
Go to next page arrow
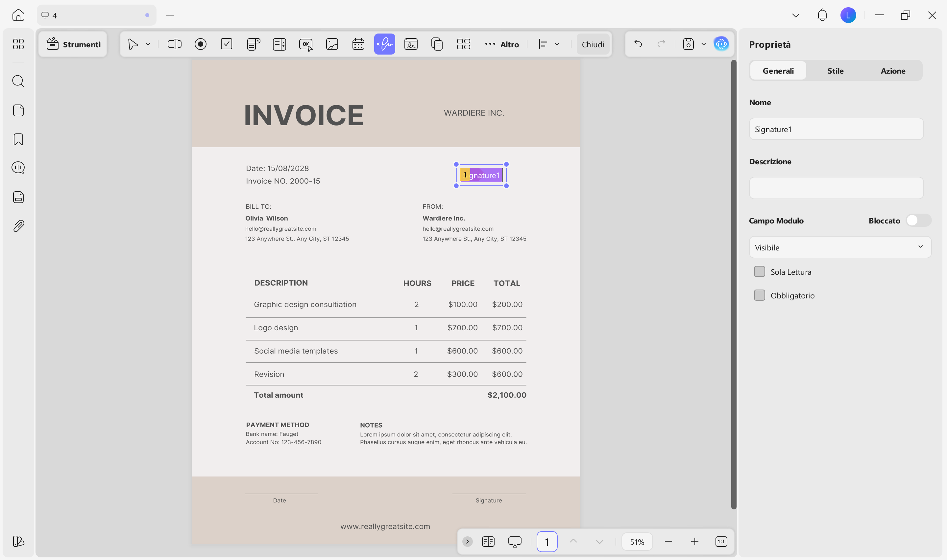[599, 542]
